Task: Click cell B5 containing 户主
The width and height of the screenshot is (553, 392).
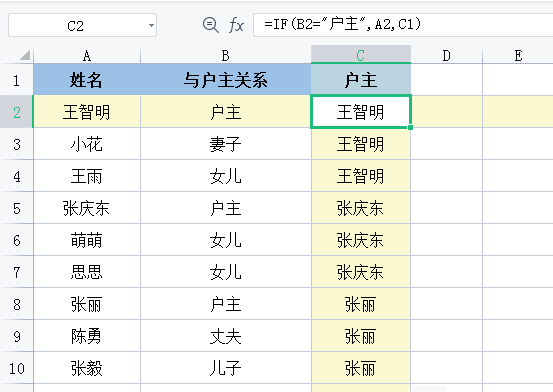Action: tap(226, 208)
